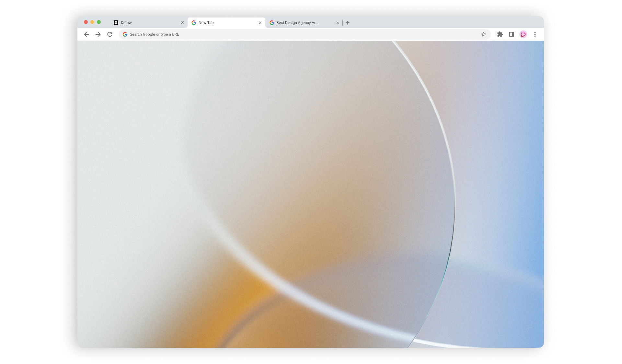Click the green maximize window button
The image size is (622, 364).
(x=99, y=22)
